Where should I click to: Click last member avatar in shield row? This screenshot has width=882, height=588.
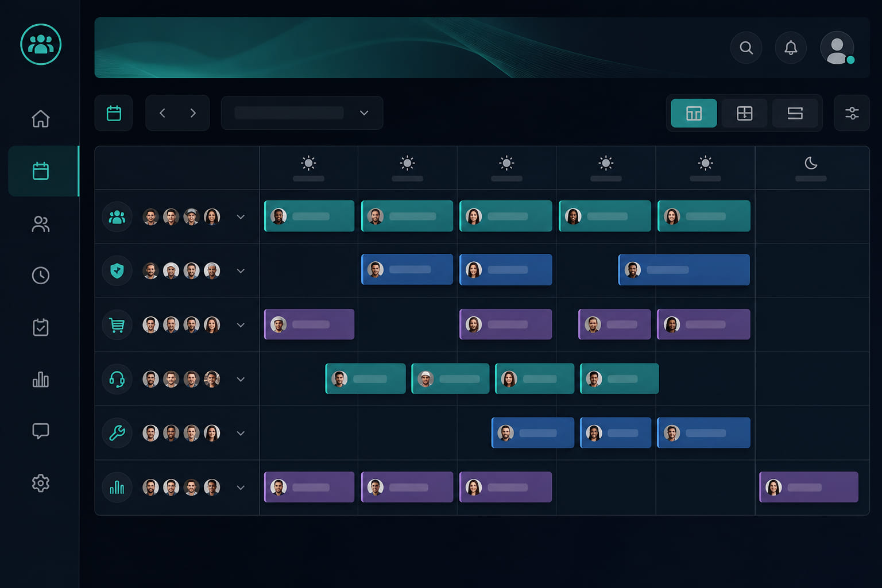click(x=212, y=271)
